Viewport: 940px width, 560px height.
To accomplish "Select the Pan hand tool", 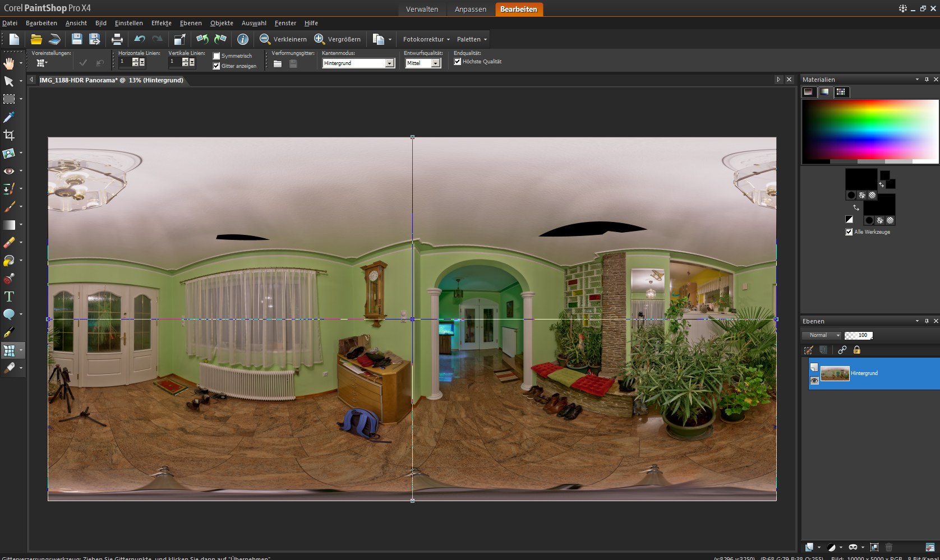I will [9, 63].
